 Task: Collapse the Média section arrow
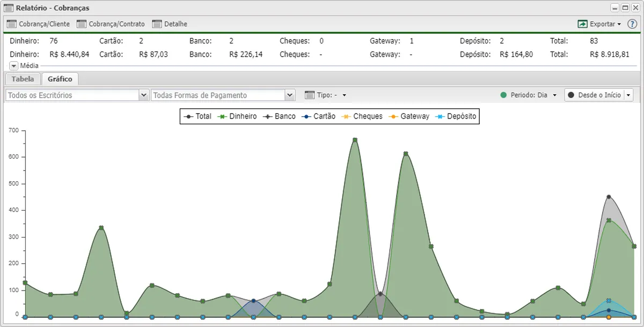[14, 65]
